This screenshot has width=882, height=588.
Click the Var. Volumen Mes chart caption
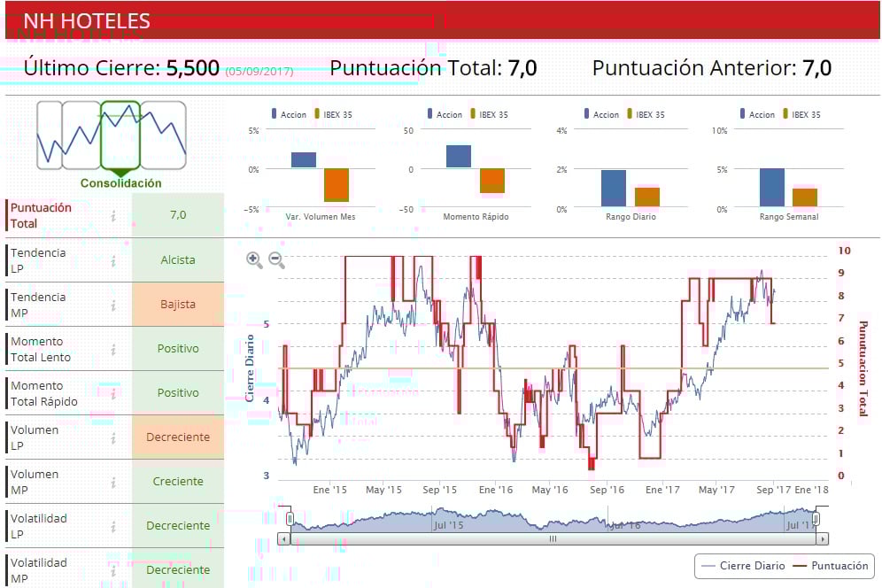tap(320, 217)
